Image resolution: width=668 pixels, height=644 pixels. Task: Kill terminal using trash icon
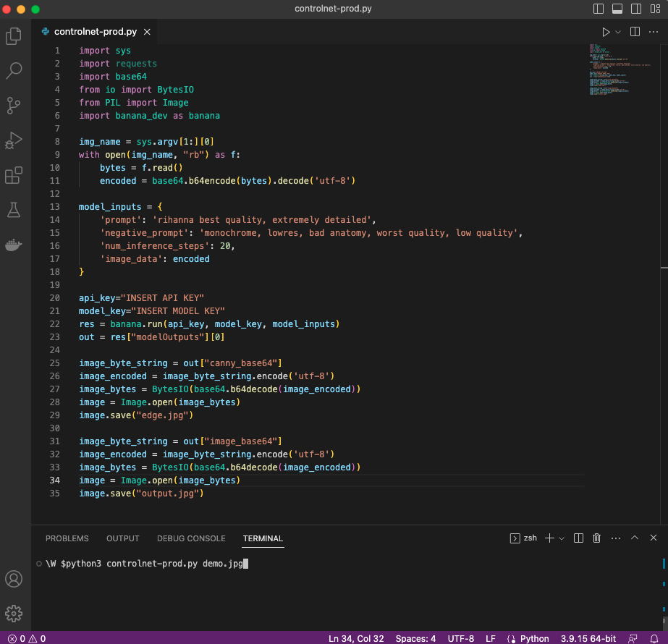pos(597,538)
